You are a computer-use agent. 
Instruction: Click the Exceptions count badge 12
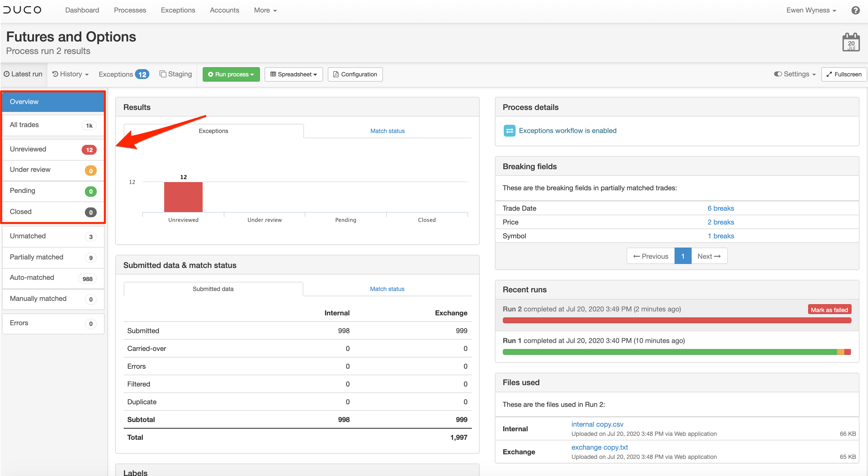(142, 74)
